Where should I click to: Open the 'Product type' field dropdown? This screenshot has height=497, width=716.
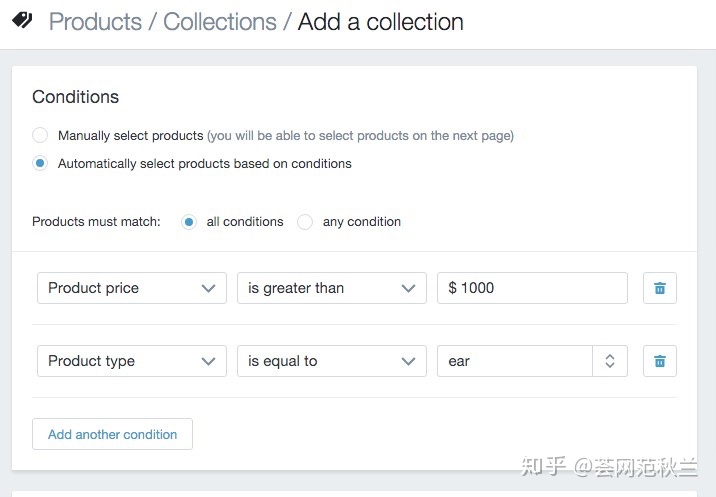132,361
